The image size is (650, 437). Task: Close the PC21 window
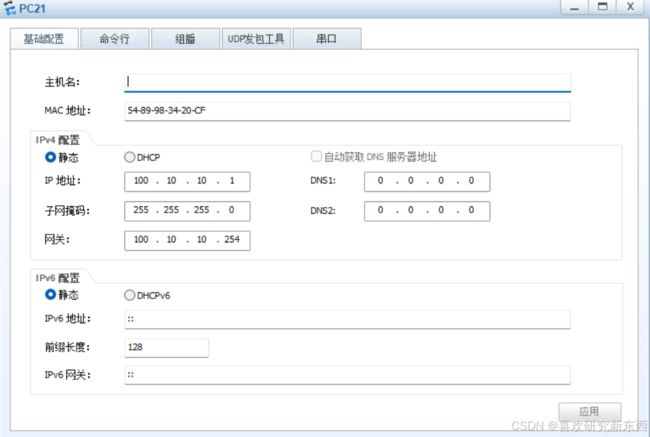point(630,7)
